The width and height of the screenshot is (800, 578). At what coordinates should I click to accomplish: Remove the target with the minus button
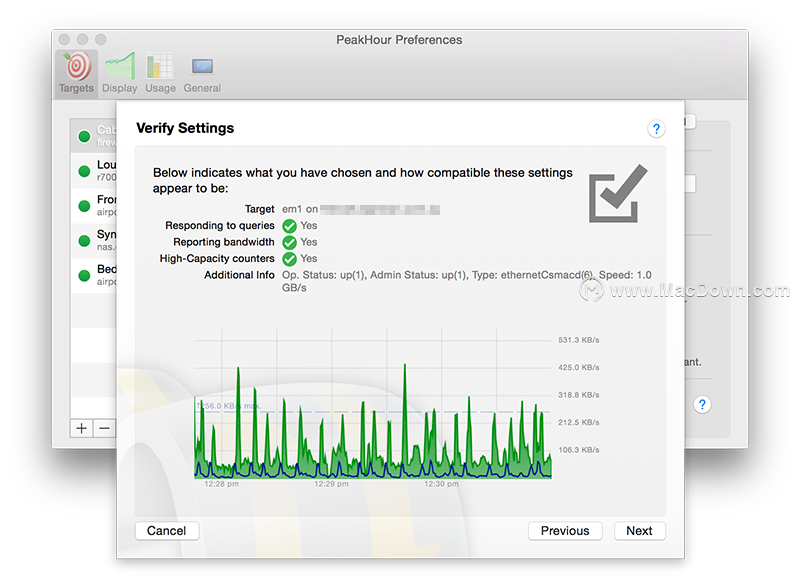105,428
